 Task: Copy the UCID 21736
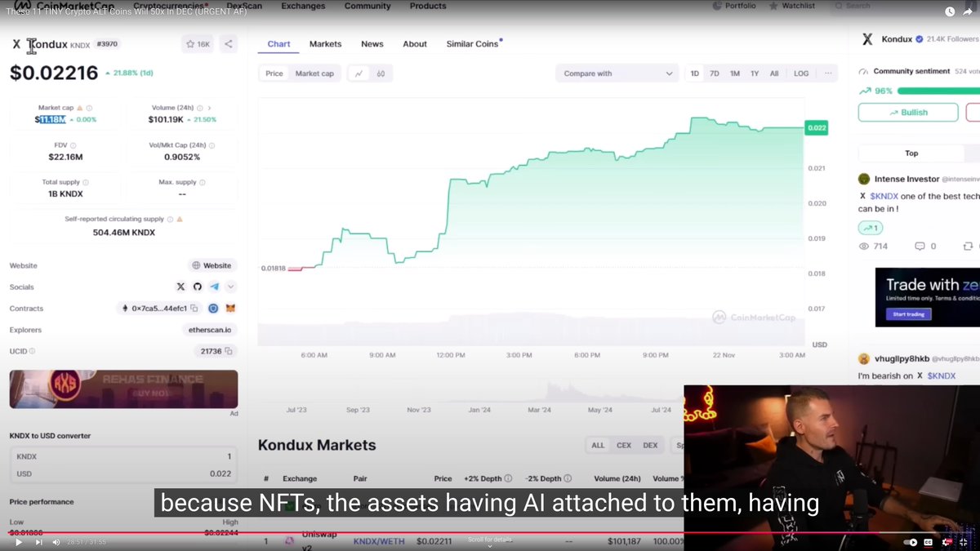229,351
